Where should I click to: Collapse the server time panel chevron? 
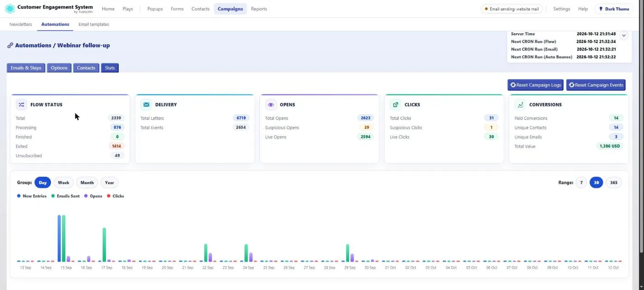click(x=624, y=35)
